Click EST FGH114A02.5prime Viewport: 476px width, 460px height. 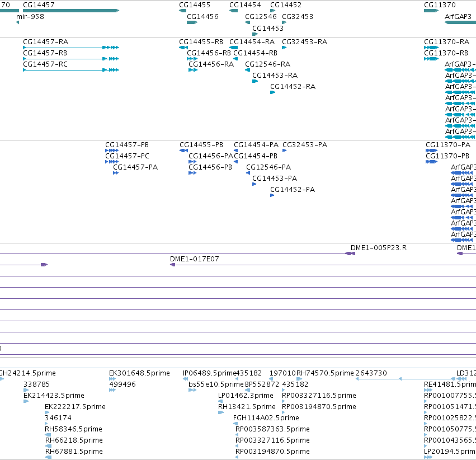266,418
